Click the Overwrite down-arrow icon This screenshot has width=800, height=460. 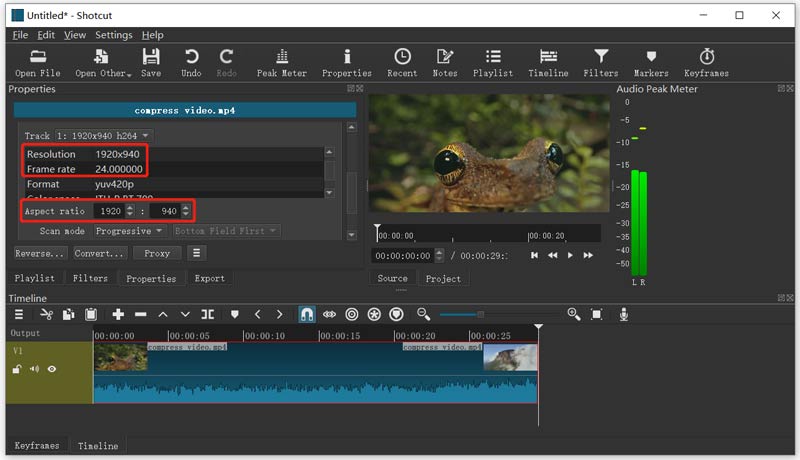(x=185, y=314)
